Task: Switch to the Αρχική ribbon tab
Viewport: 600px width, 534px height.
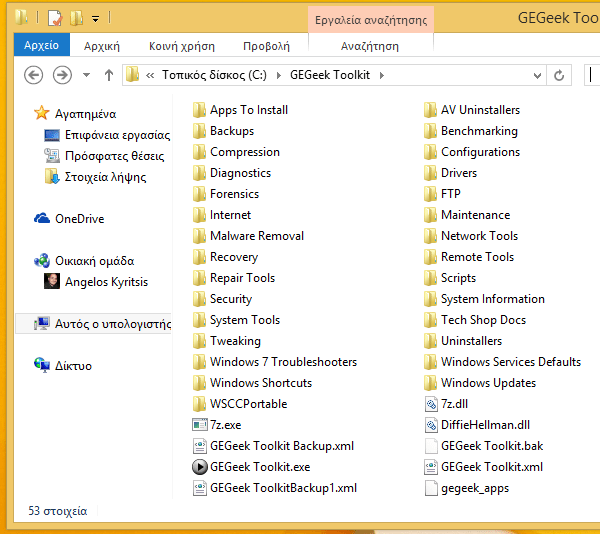Action: [102, 46]
